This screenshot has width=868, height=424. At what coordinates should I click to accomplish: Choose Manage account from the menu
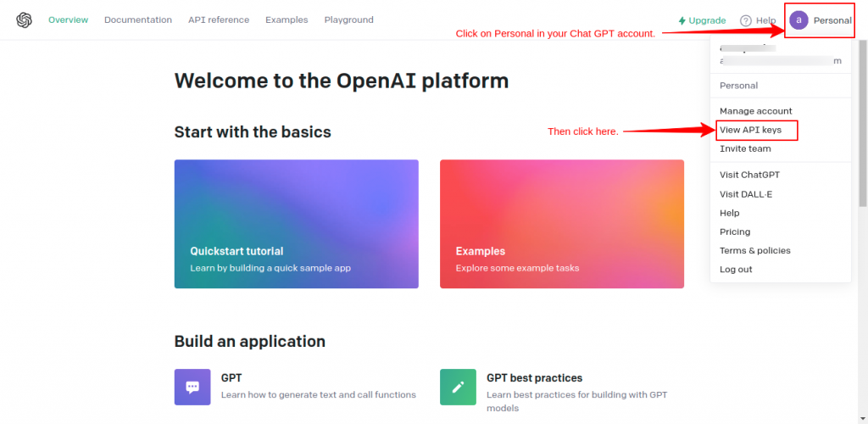pyautogui.click(x=755, y=111)
